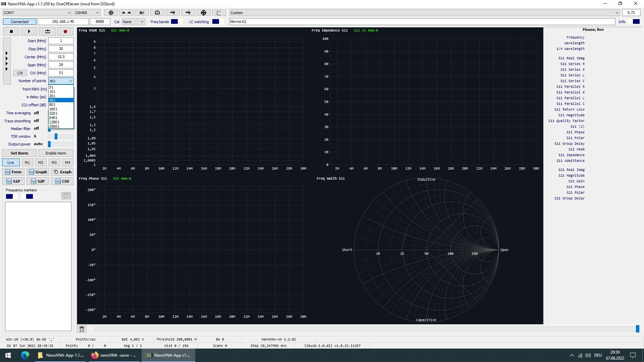Toggle the right frequency marker switch
This screenshot has width=644, height=362.
tap(27, 197)
